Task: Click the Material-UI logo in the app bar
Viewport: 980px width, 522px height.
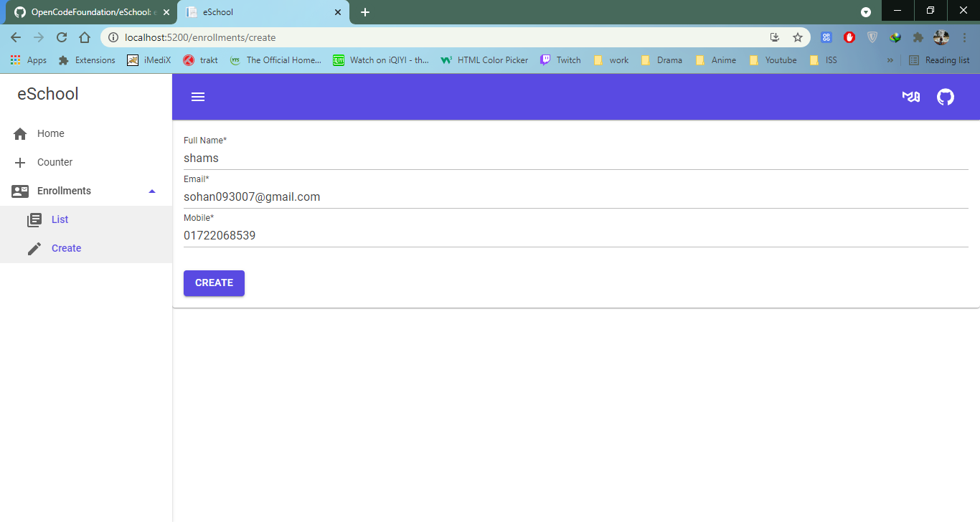Action: pos(910,96)
